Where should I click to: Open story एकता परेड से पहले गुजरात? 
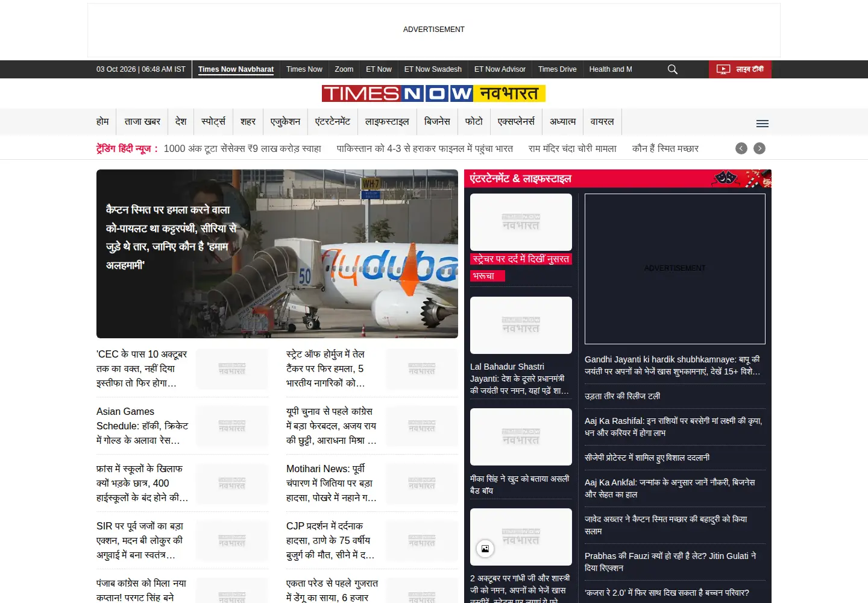332,590
